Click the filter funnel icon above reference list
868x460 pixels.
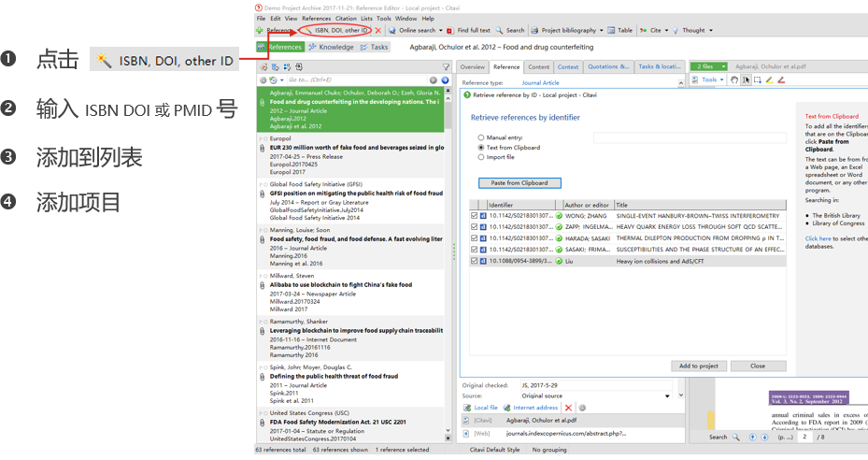[446, 67]
